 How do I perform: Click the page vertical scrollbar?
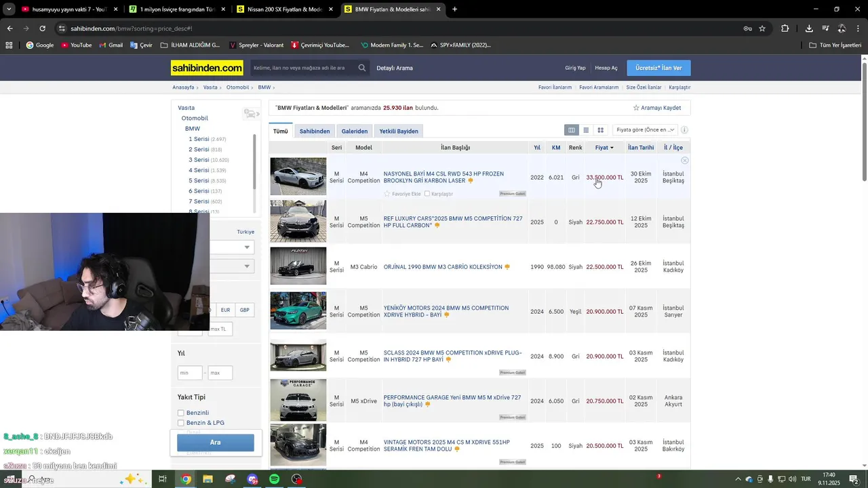coord(864,121)
